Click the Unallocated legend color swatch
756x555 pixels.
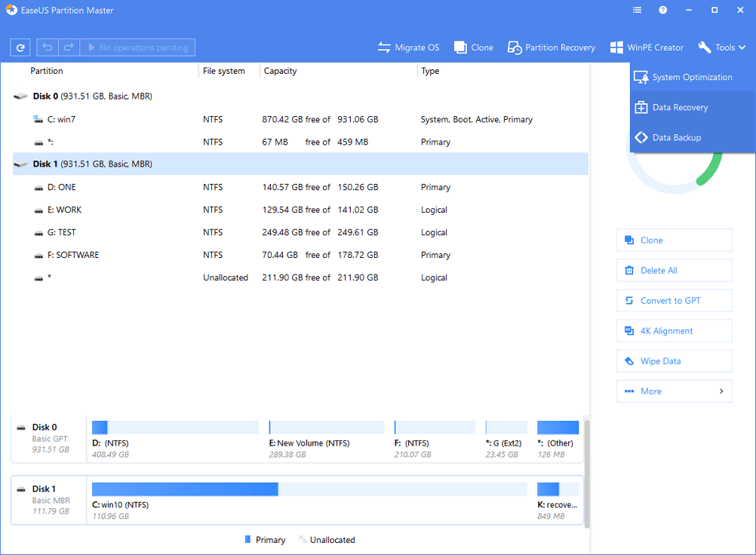303,540
